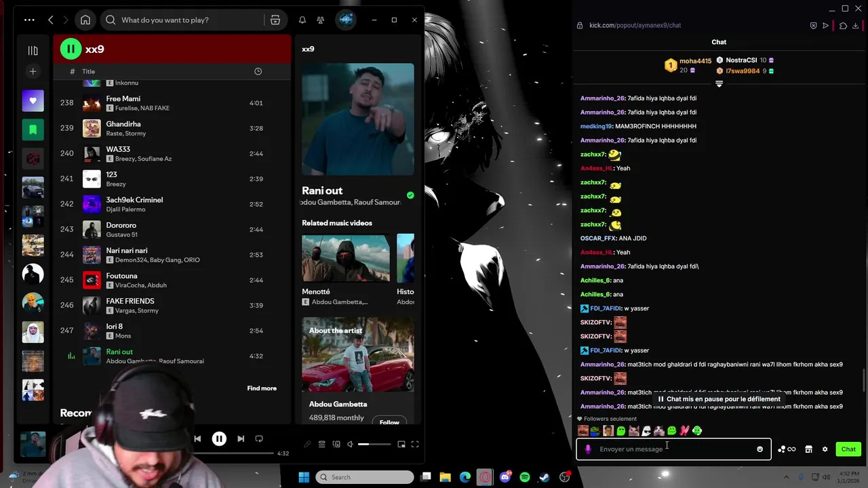Open Discord from the taskbar

pyautogui.click(x=505, y=477)
